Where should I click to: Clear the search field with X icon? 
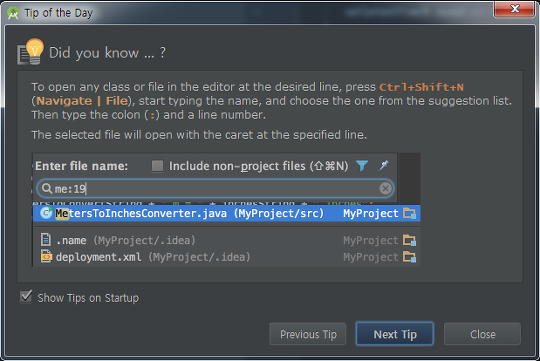tap(385, 188)
